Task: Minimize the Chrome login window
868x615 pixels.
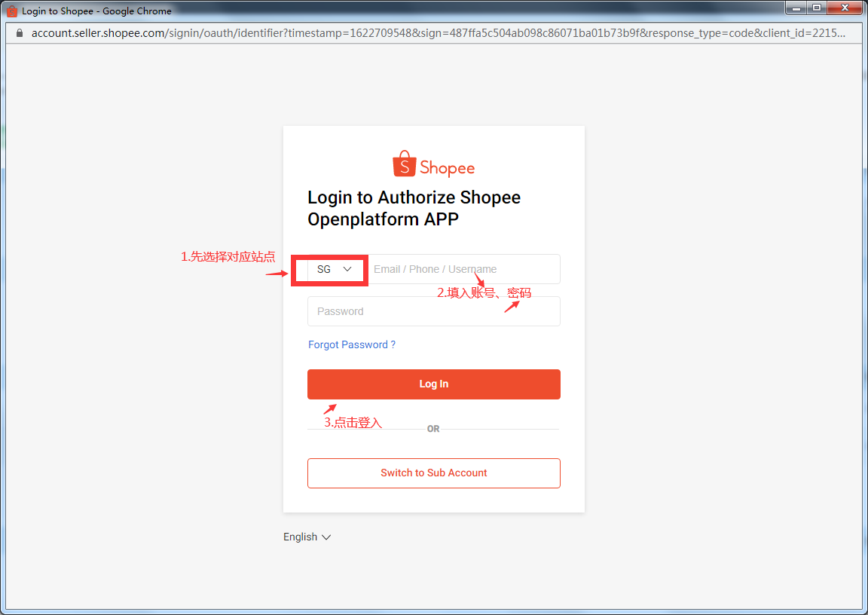Action: [x=796, y=8]
